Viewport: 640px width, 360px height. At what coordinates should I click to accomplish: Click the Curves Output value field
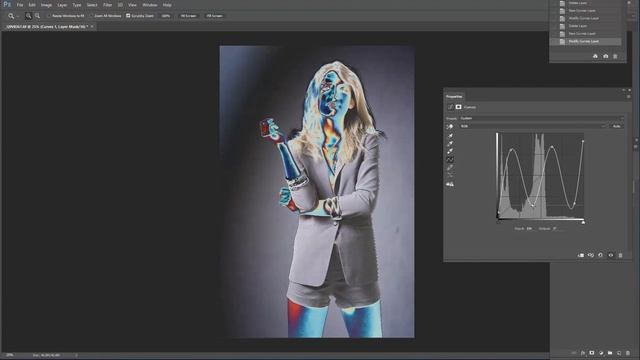coord(558,229)
